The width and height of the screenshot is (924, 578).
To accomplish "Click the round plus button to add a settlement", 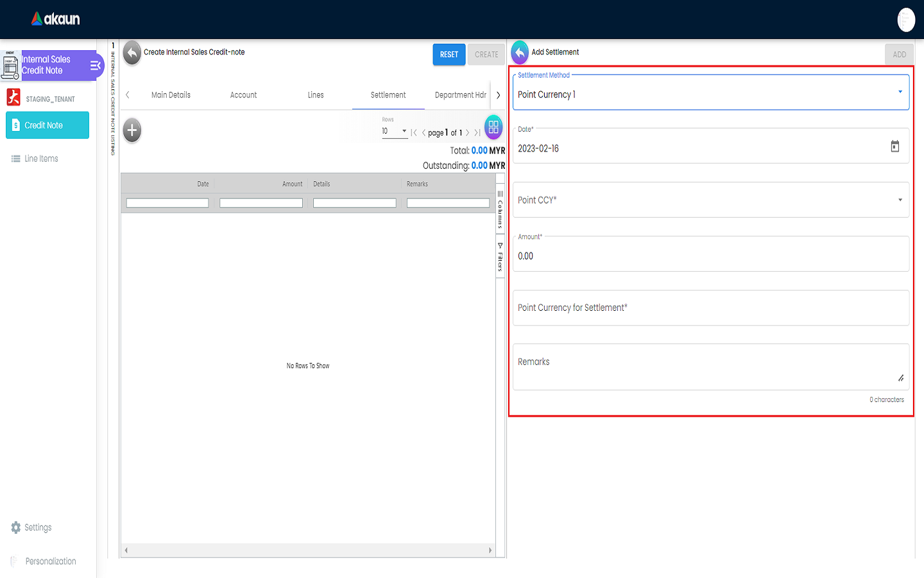I will click(132, 130).
